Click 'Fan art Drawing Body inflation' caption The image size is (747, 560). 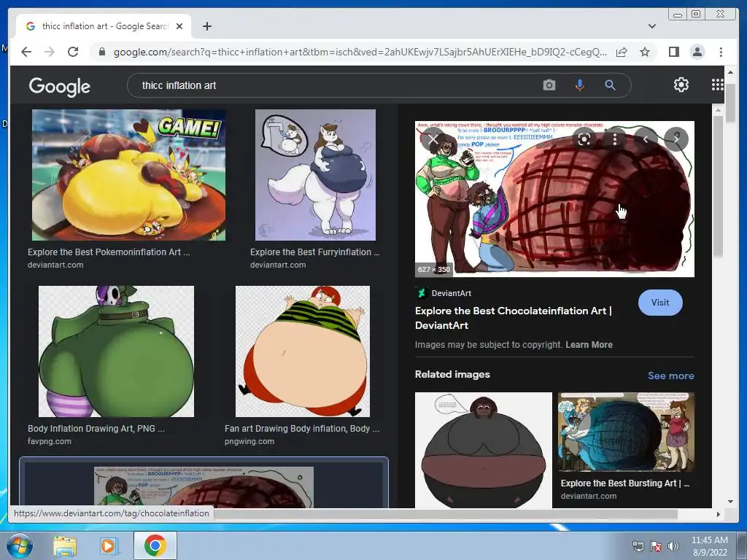point(302,429)
